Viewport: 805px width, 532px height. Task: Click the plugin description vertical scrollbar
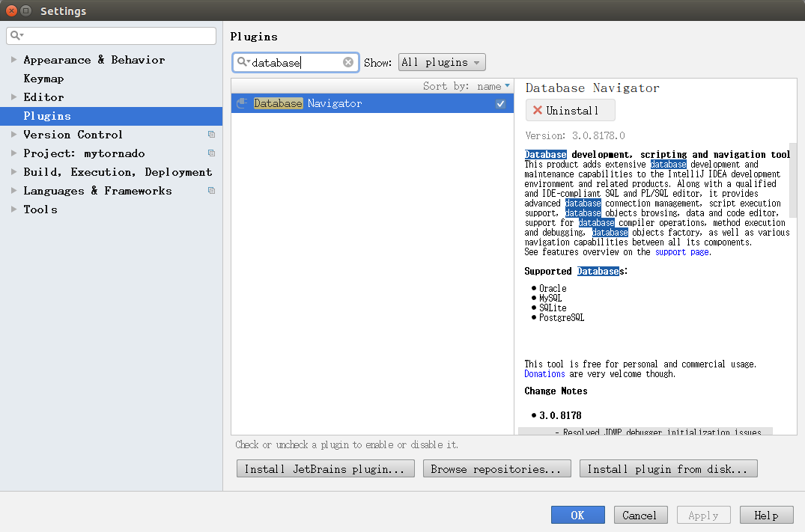[x=793, y=180]
